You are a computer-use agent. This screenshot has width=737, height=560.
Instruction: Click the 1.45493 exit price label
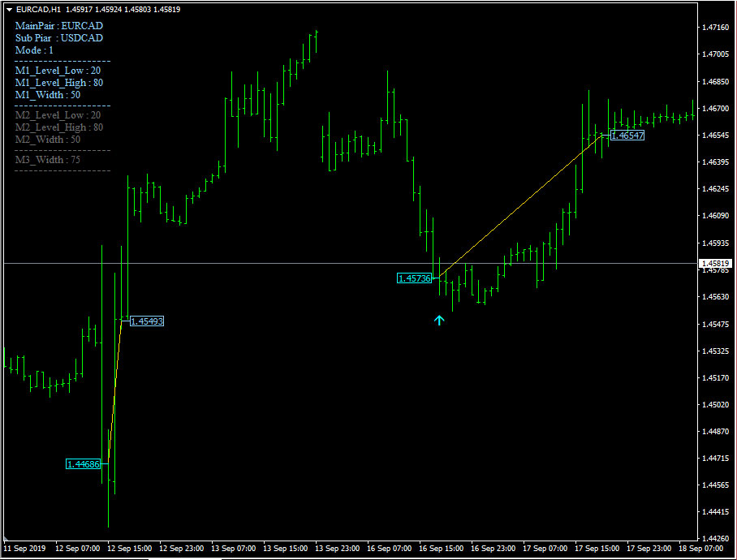(x=147, y=321)
